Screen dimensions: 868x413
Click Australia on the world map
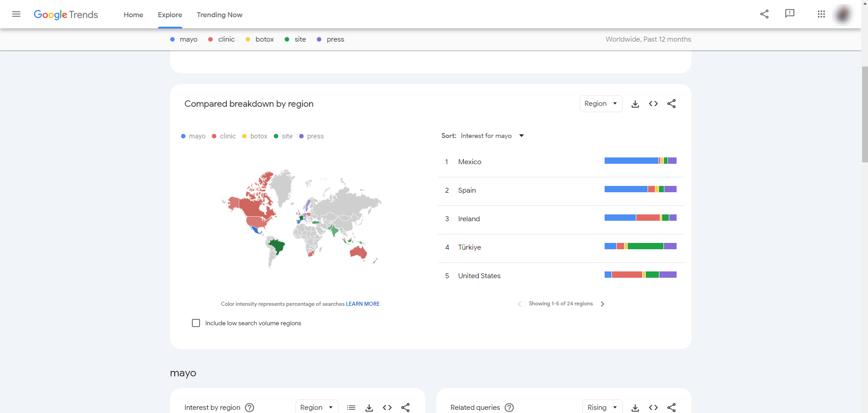[x=358, y=252]
